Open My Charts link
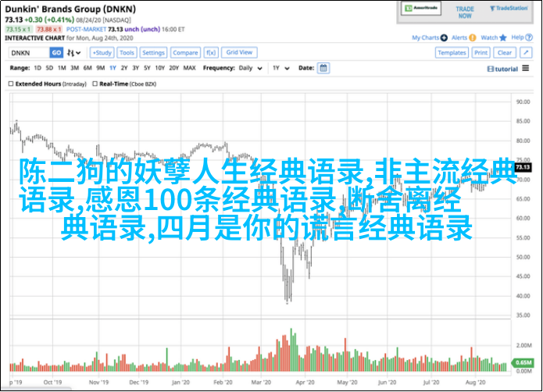 425,37
